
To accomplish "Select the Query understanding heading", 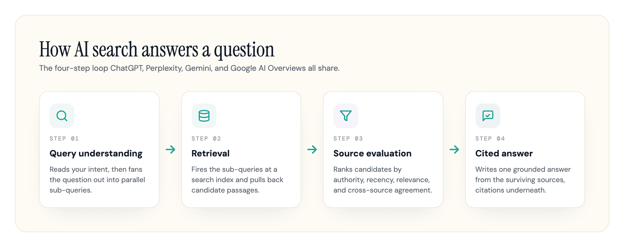I will coord(96,153).
